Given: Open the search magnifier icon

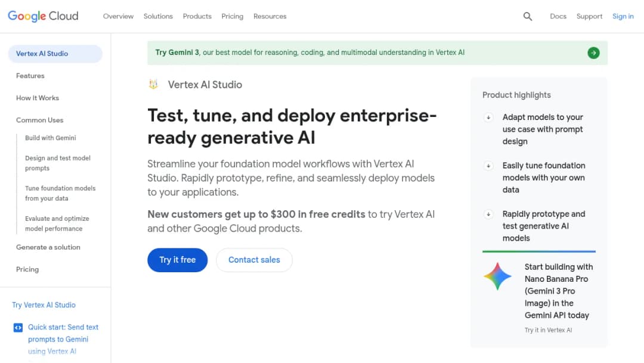Looking at the screenshot, I should click(x=528, y=17).
